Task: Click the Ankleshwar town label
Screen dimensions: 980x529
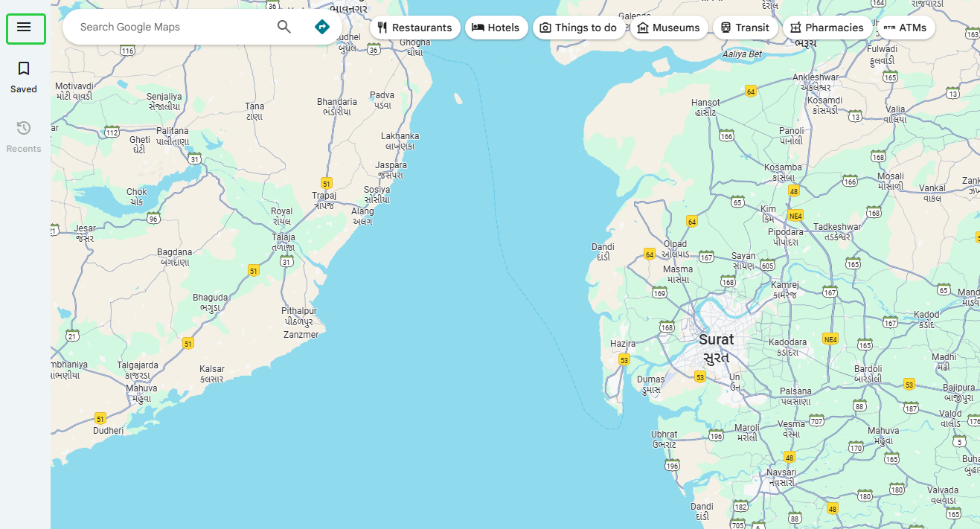Action: click(816, 77)
